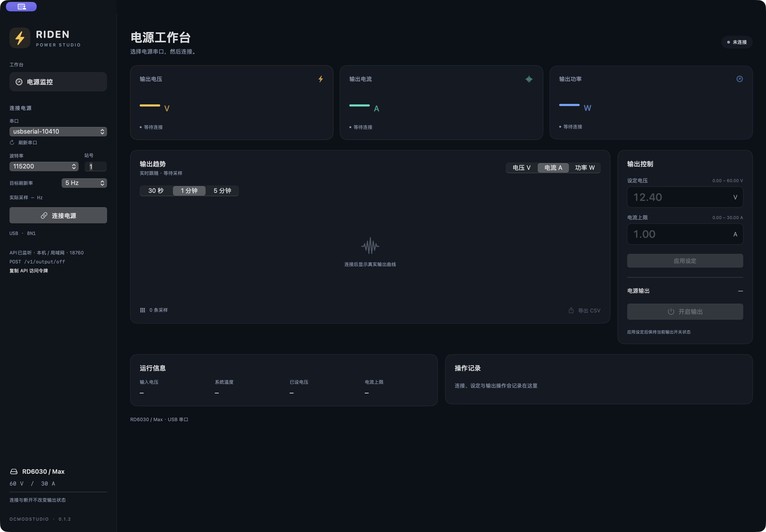Screen dimensions: 766x532
Task: Click the '电源输出' label
Action: [638, 291]
